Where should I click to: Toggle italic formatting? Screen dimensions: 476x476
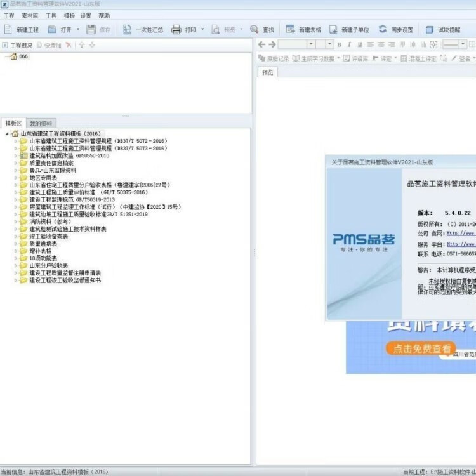pos(350,44)
